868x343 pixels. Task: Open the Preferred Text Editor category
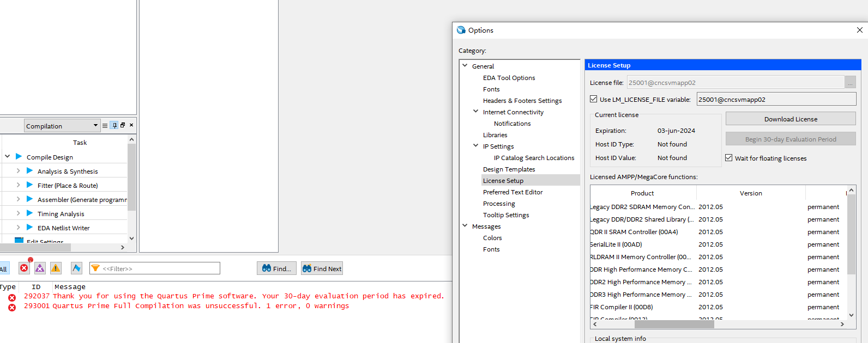coord(513,192)
